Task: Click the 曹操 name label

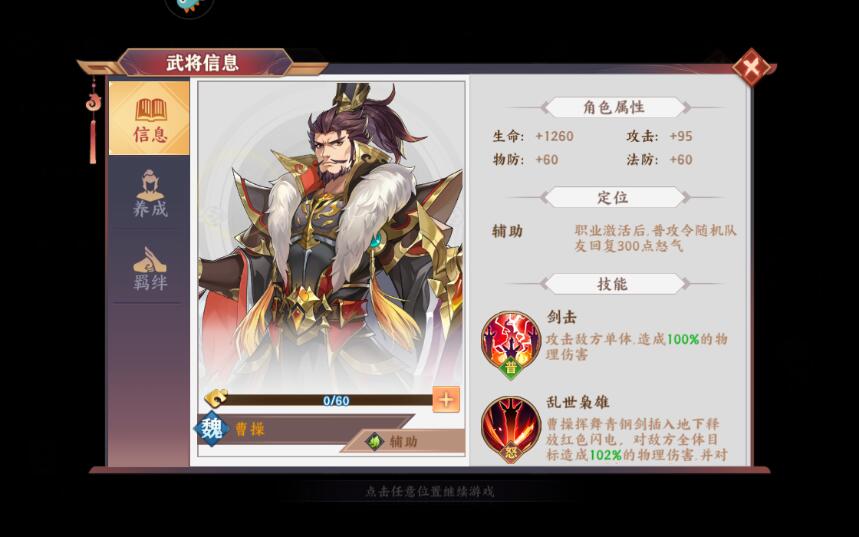Action: (x=250, y=429)
